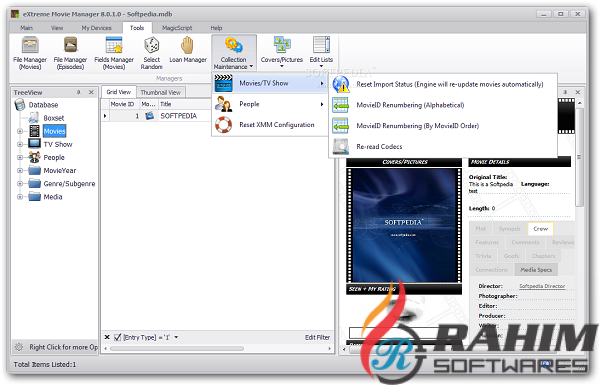Choose Reset Import Status menu item

click(x=443, y=84)
